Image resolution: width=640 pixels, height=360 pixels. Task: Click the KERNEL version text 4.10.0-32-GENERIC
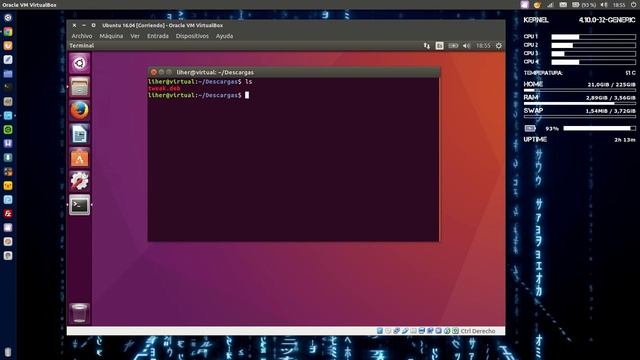tap(607, 20)
